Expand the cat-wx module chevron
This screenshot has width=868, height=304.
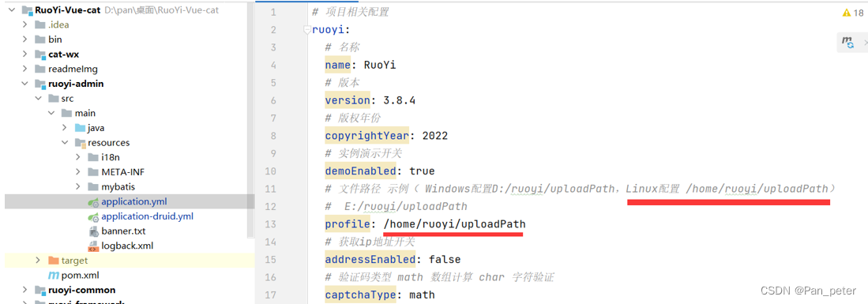tap(24, 54)
